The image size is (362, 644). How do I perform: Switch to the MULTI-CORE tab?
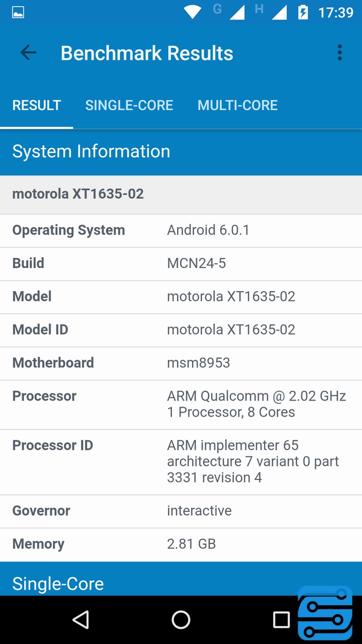238,105
